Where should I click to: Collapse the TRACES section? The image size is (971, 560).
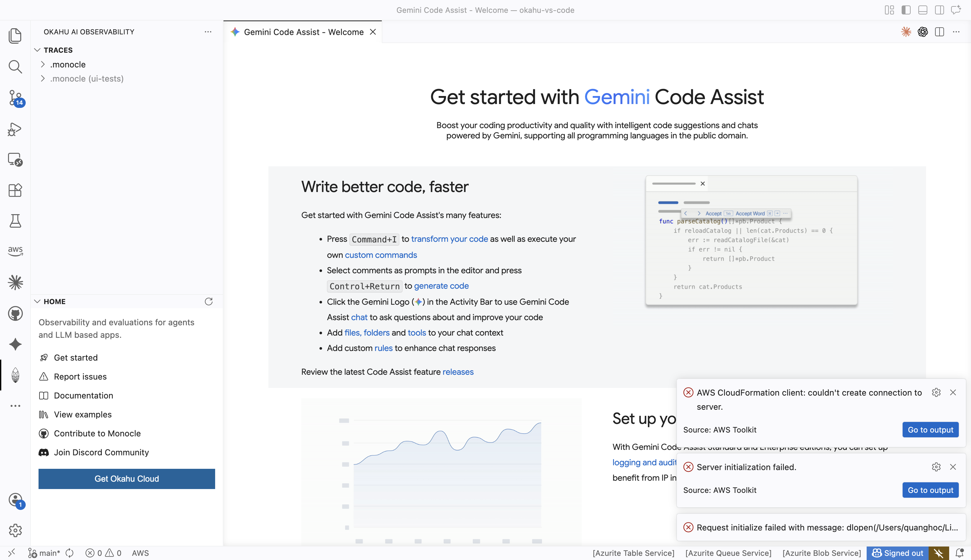click(x=37, y=50)
